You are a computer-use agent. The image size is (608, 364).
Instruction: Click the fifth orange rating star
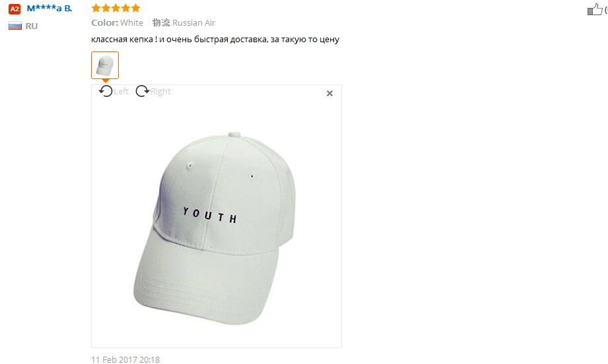pyautogui.click(x=135, y=8)
